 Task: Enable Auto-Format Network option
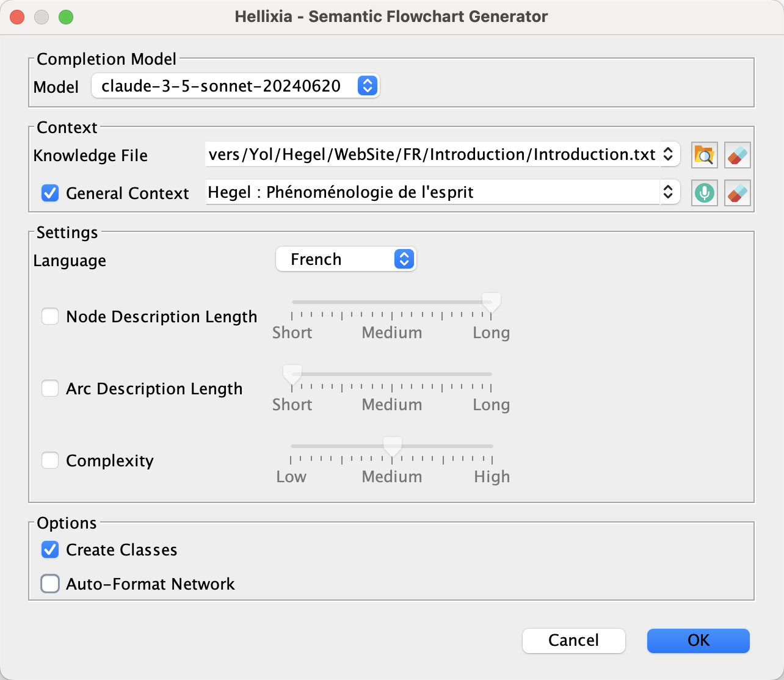(50, 584)
